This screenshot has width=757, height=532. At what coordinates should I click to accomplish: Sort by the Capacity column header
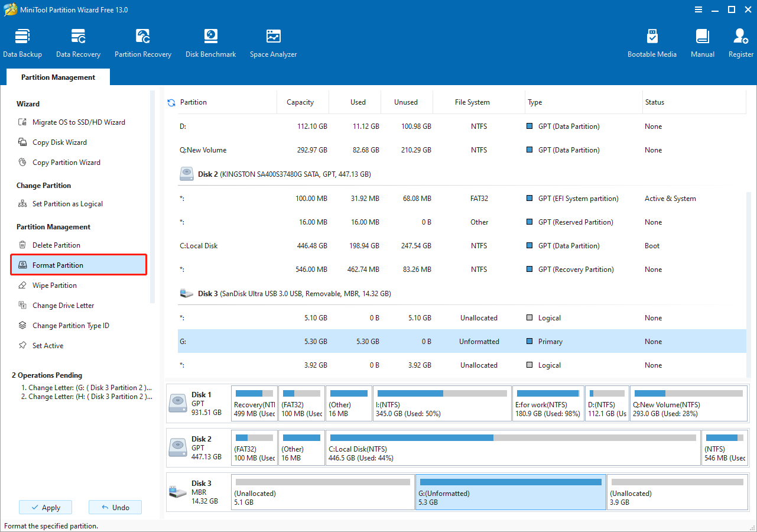point(300,102)
